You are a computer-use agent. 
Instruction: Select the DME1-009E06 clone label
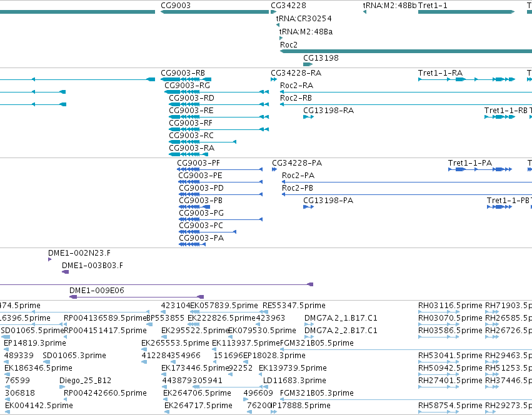click(x=97, y=291)
